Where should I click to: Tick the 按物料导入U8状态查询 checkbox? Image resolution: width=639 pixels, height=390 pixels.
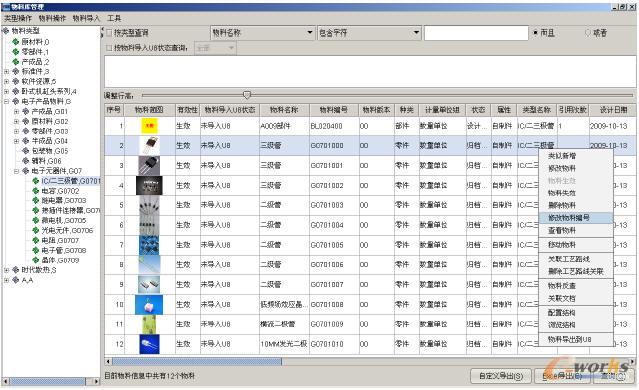(109, 48)
